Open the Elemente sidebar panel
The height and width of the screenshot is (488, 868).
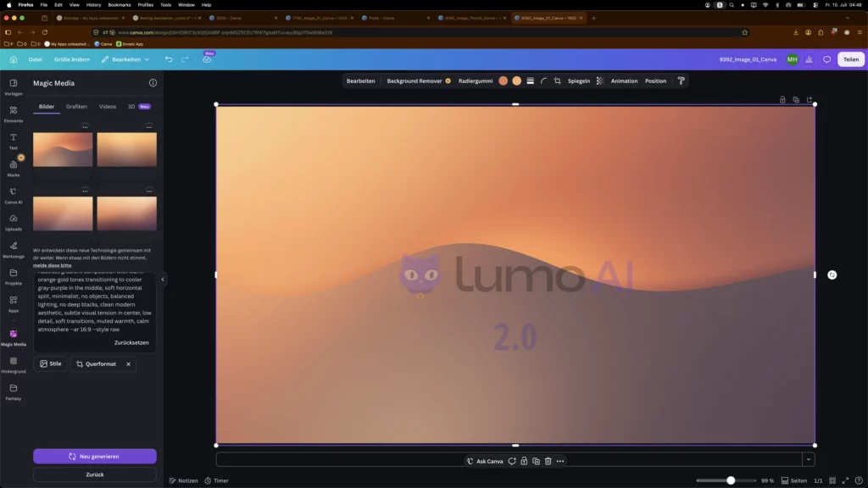pyautogui.click(x=14, y=114)
